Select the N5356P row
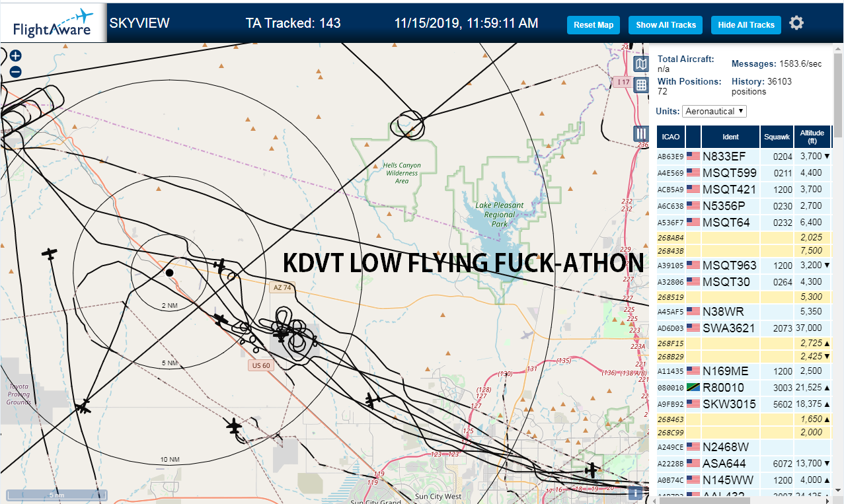This screenshot has height=504, width=844. [744, 206]
